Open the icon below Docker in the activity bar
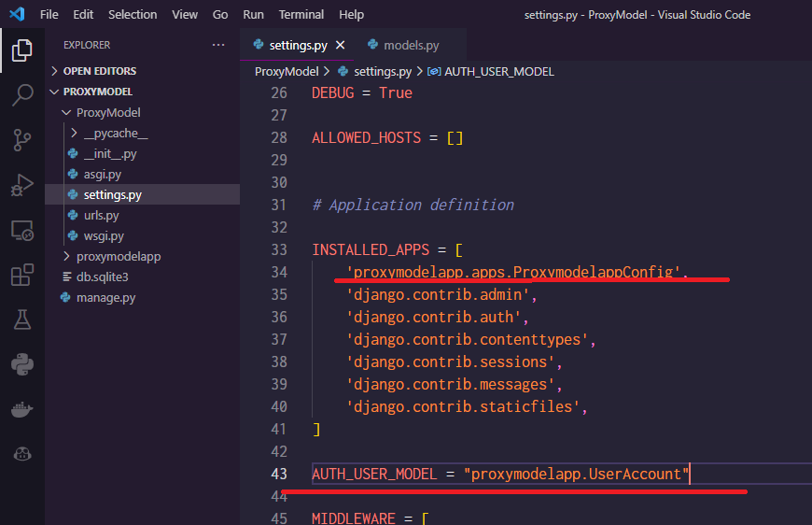This screenshot has height=525, width=812. pos(22,454)
